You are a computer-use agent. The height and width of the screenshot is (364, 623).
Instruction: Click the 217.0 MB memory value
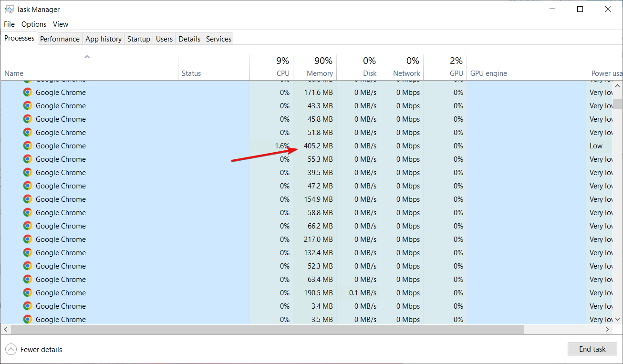318,239
